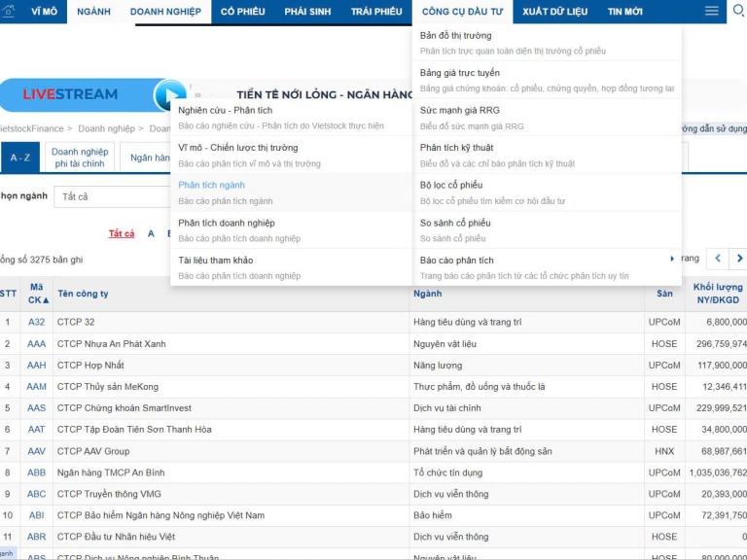This screenshot has width=747, height=560.
Task: Open the hamburger menu icon
Action: (711, 11)
